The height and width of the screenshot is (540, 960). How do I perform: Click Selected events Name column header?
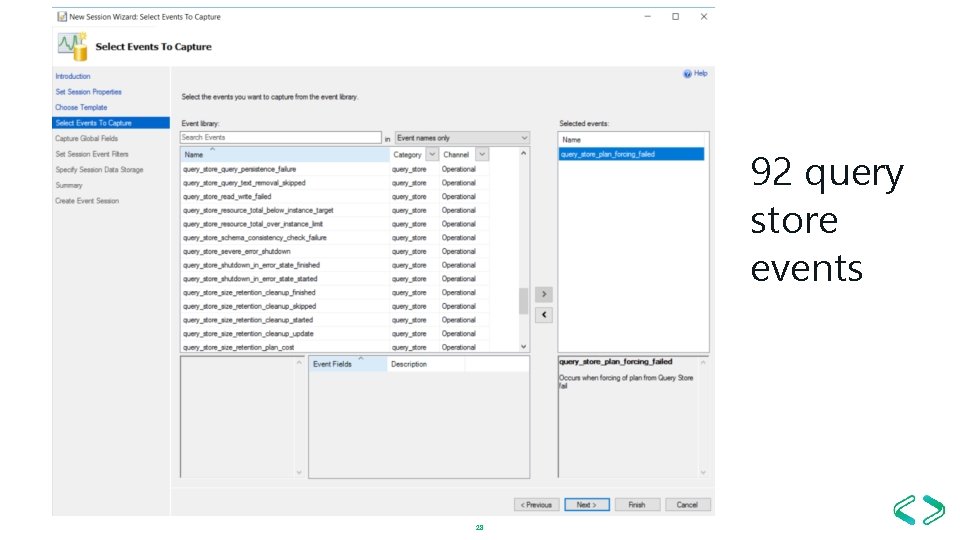pyautogui.click(x=631, y=140)
